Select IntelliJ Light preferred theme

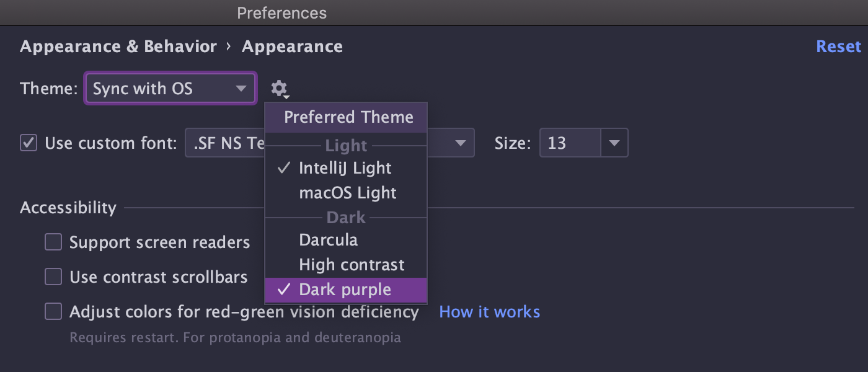point(345,168)
